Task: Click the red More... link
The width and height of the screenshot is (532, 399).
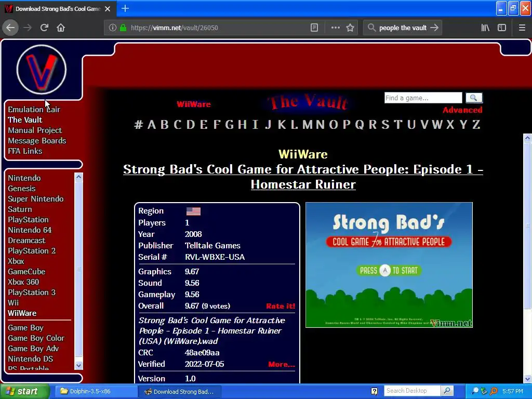Action: coord(281,364)
